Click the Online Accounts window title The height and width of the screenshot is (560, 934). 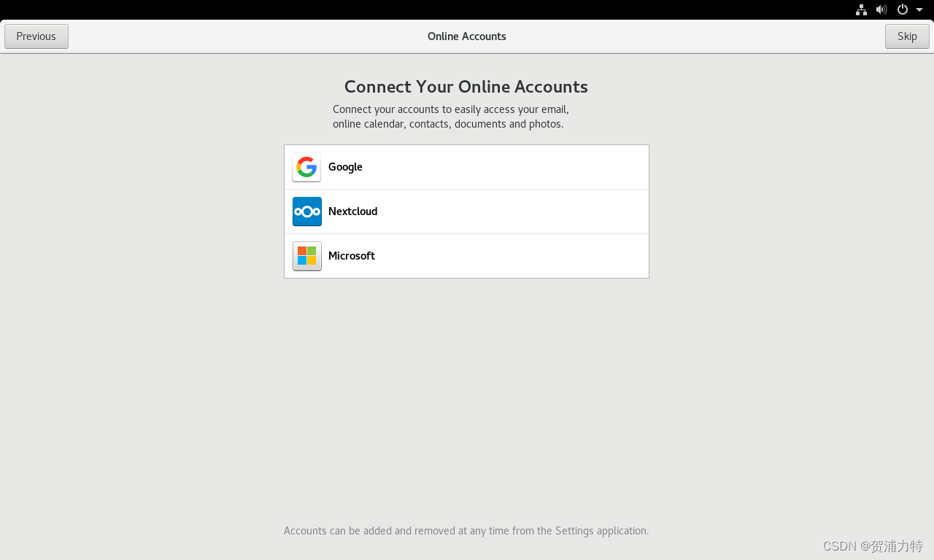tap(467, 36)
